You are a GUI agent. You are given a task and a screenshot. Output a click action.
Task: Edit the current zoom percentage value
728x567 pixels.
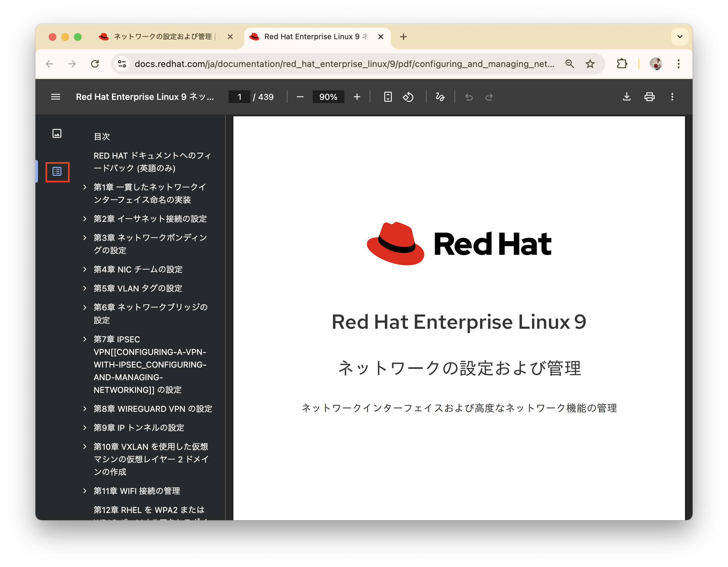[x=328, y=97]
